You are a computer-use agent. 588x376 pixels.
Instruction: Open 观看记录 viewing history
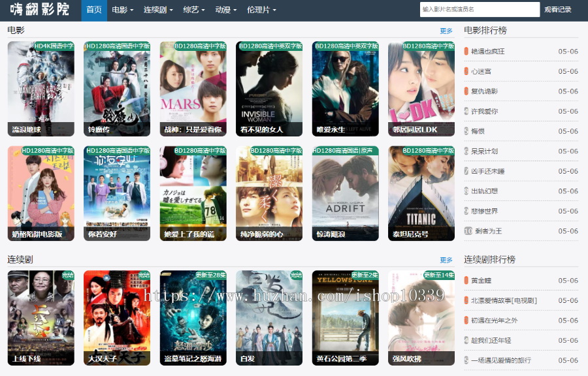(x=558, y=10)
